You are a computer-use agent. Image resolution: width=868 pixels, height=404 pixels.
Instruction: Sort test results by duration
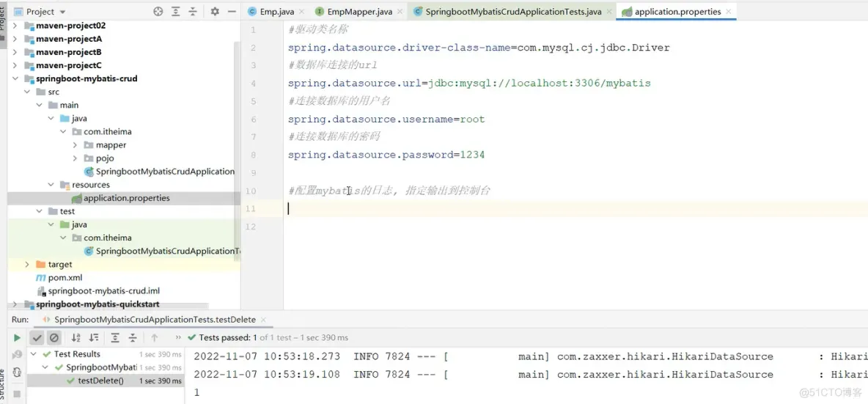click(94, 337)
